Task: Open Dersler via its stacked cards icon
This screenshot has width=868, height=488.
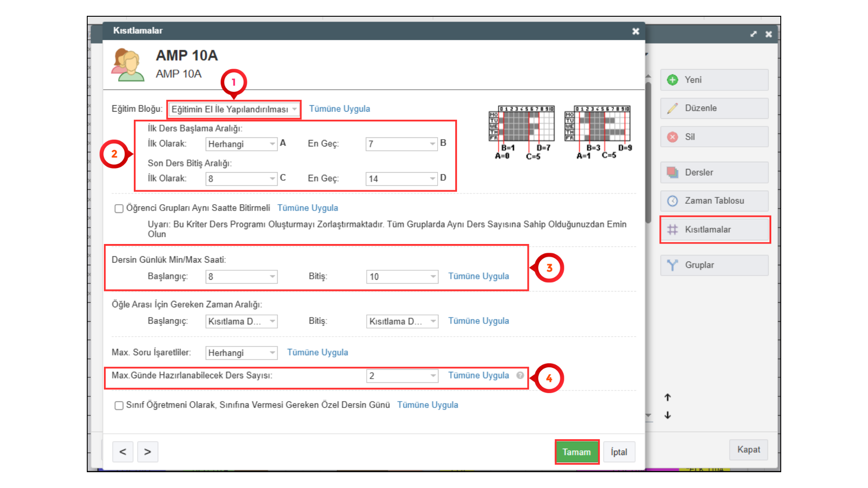Action: 672,173
